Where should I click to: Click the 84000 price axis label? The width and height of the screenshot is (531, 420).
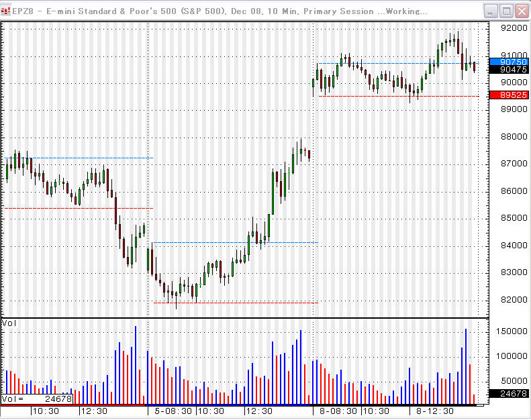pos(514,245)
